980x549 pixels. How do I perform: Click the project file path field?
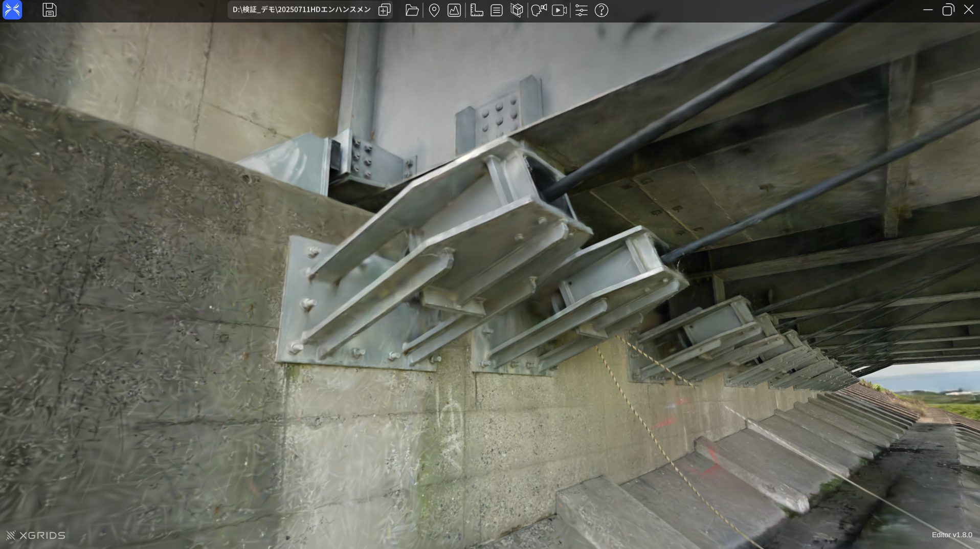(x=301, y=10)
